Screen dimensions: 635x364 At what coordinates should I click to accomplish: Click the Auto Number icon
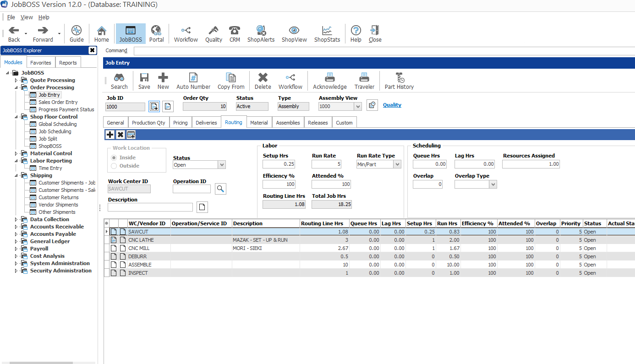click(193, 81)
